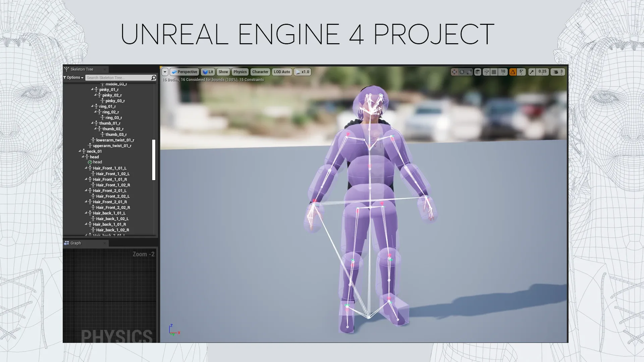644x362 pixels.
Task: Collapse the neck_01 bone
Action: 80,151
